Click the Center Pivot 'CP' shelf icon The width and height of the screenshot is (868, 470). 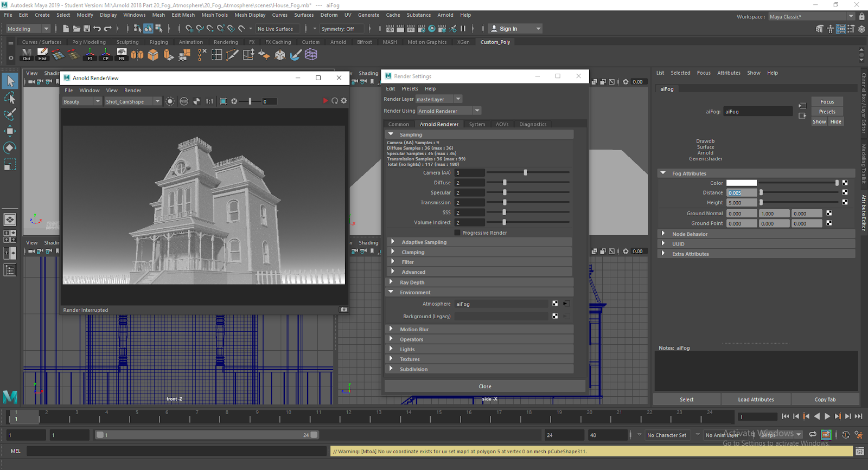(106, 54)
